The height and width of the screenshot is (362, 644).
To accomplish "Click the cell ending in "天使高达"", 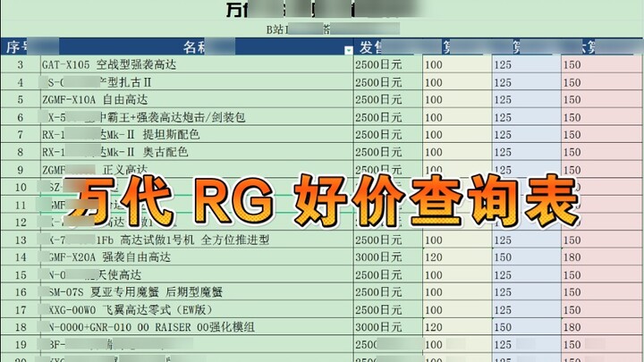I will click(x=197, y=274).
